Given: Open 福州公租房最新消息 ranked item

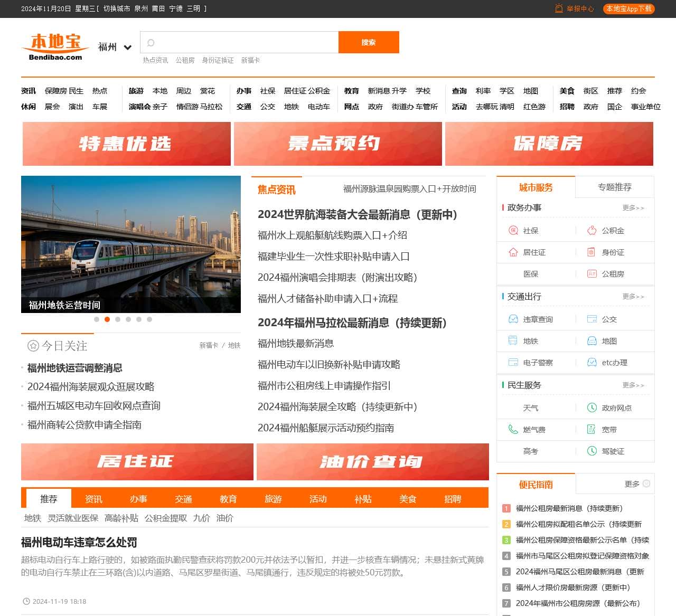Looking at the screenshot, I should 569,508.
